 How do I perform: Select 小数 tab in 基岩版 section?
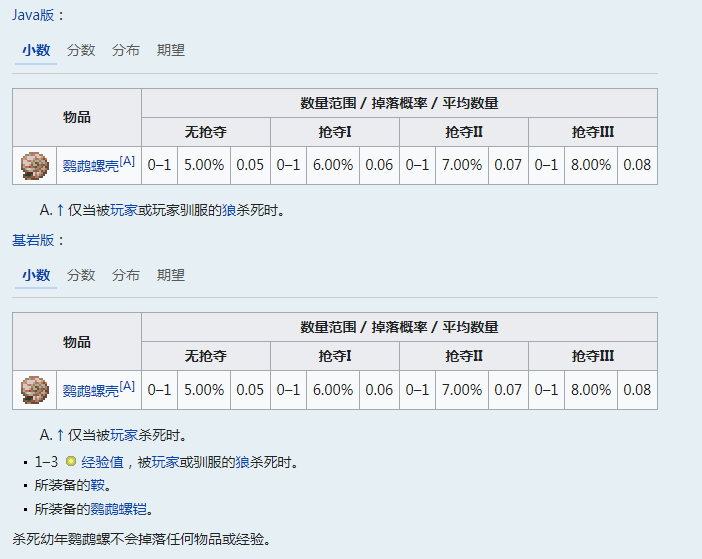36,275
